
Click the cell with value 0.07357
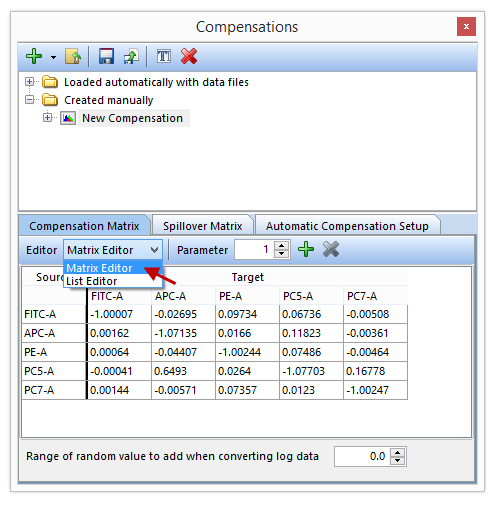[x=247, y=390]
